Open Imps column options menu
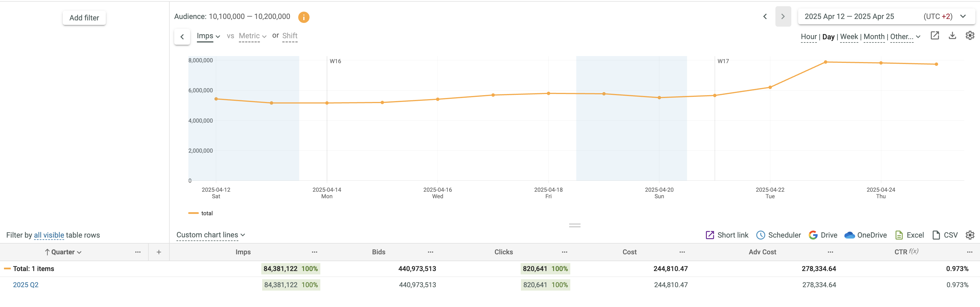 [314, 252]
